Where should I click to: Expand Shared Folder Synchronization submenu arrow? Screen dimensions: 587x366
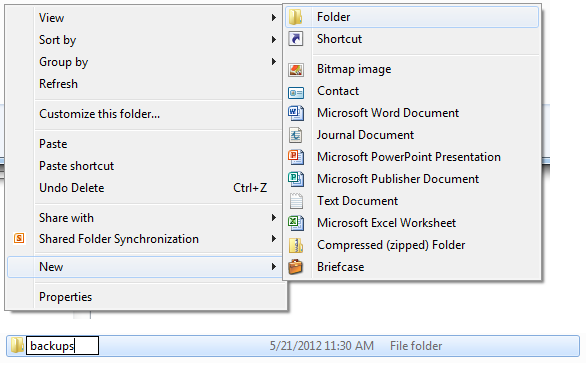[274, 239]
